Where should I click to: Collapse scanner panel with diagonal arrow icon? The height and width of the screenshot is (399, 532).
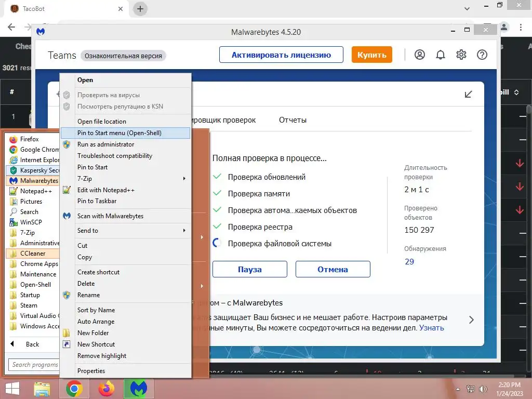(x=468, y=95)
